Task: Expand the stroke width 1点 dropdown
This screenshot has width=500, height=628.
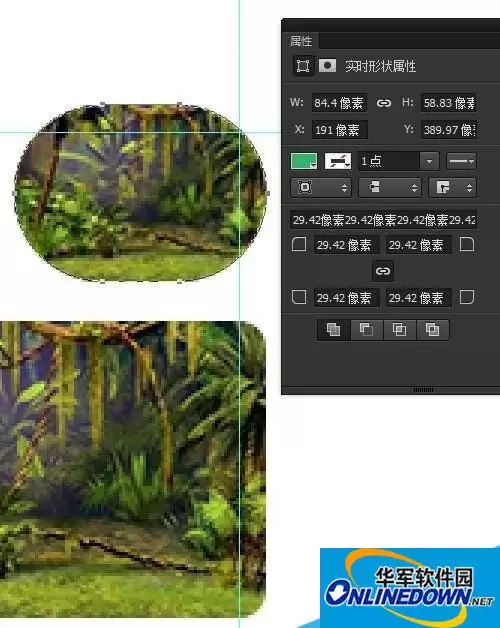Action: click(429, 161)
